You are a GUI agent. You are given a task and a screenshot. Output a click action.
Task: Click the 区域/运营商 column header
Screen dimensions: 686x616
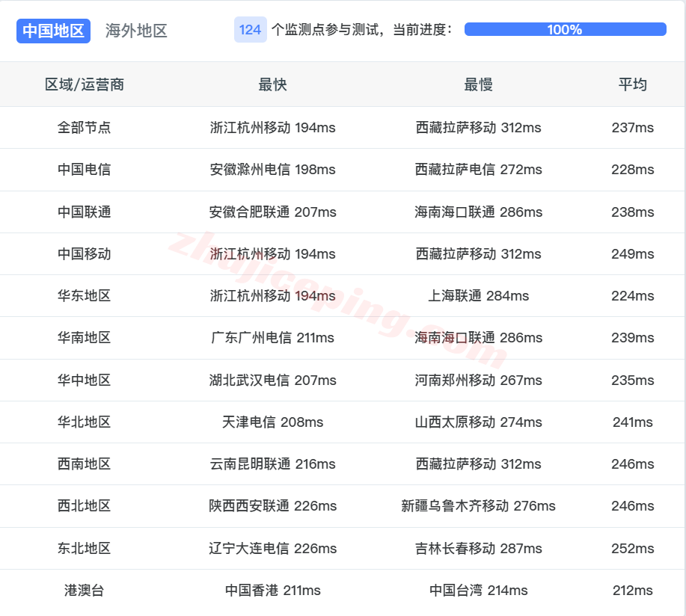85,84
